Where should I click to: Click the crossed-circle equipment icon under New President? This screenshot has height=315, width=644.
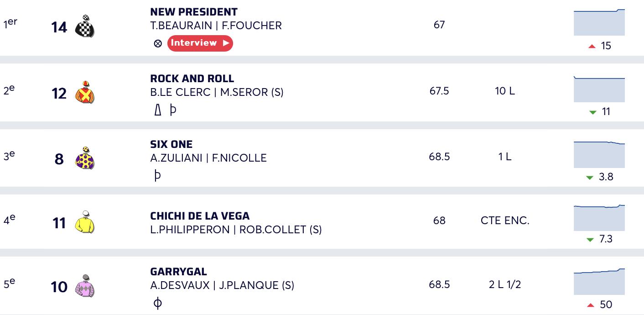pyautogui.click(x=158, y=43)
